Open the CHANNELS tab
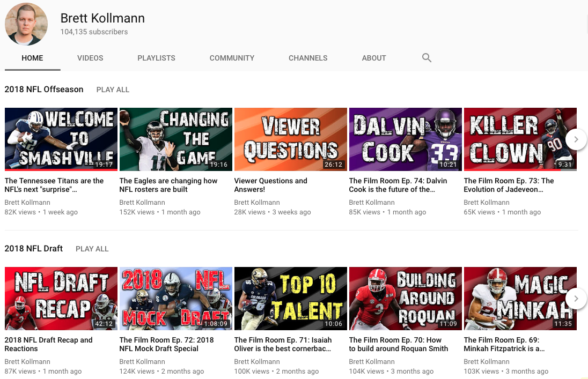 tap(308, 58)
